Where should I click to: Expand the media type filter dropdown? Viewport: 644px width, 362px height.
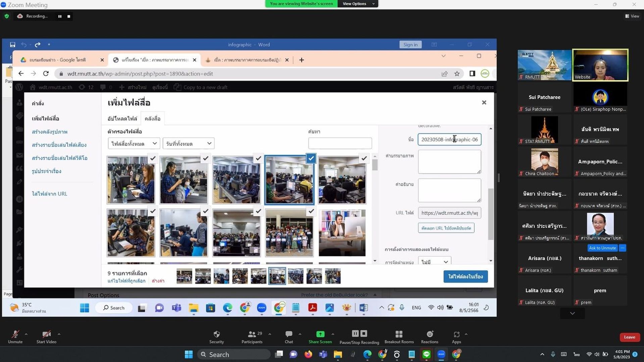[134, 144]
